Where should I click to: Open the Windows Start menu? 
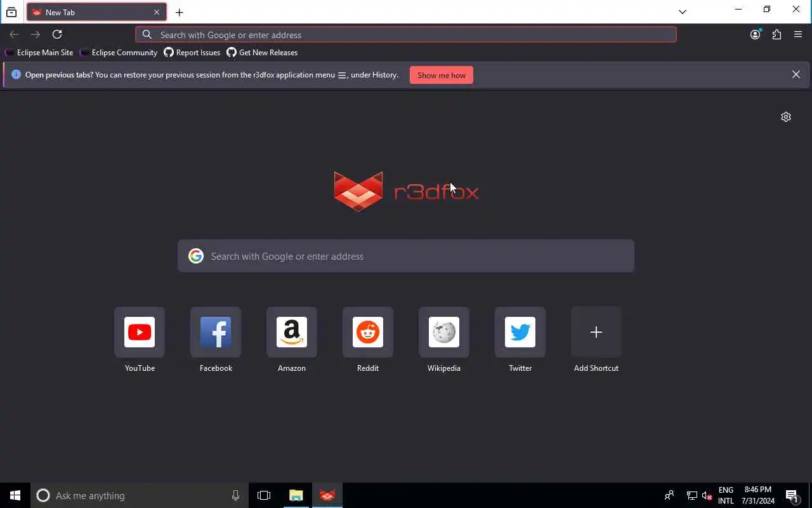pos(15,495)
